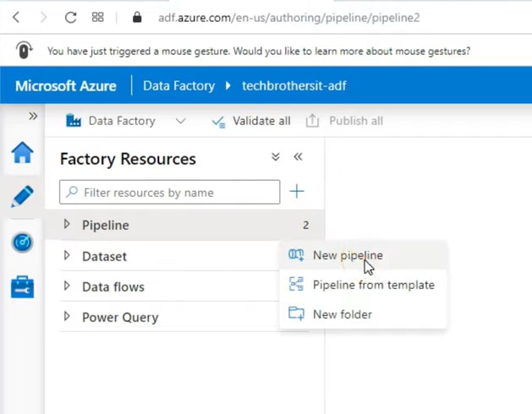Click the Filter resources by name field
Viewport: 532px width, 414px height.
pyautogui.click(x=170, y=193)
